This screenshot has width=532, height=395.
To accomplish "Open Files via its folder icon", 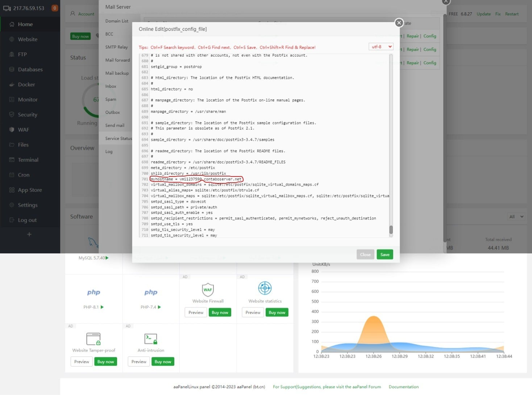I will [12, 145].
